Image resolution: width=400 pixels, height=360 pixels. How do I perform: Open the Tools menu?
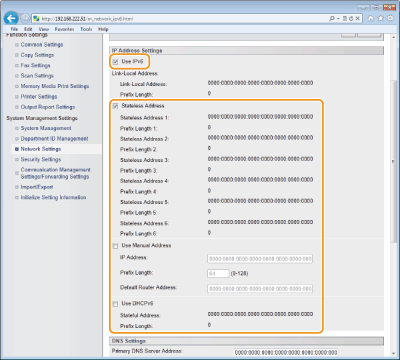86,29
